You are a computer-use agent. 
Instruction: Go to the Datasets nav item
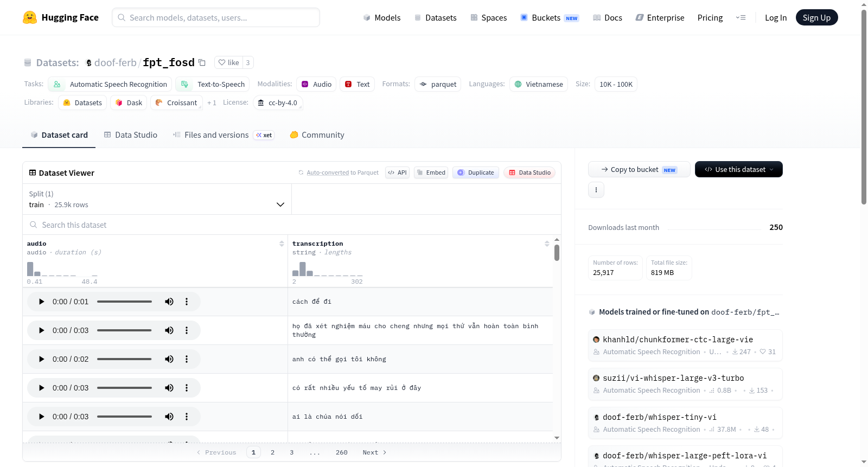436,17
